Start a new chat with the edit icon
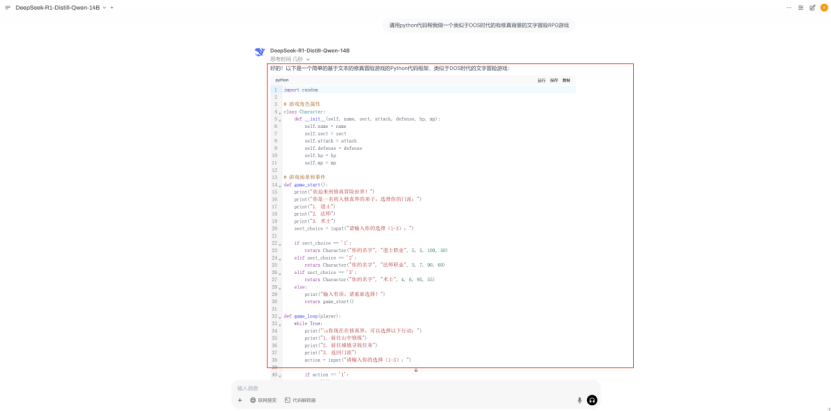The image size is (831, 411). point(813,8)
